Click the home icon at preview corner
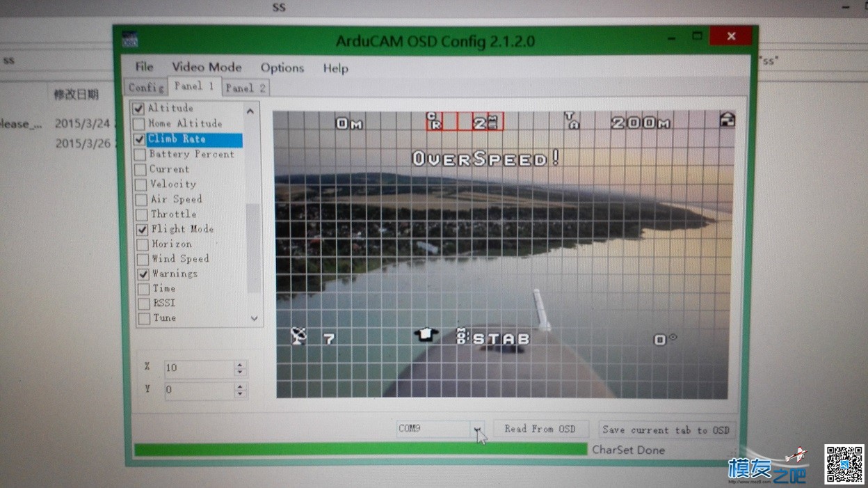 click(x=727, y=119)
